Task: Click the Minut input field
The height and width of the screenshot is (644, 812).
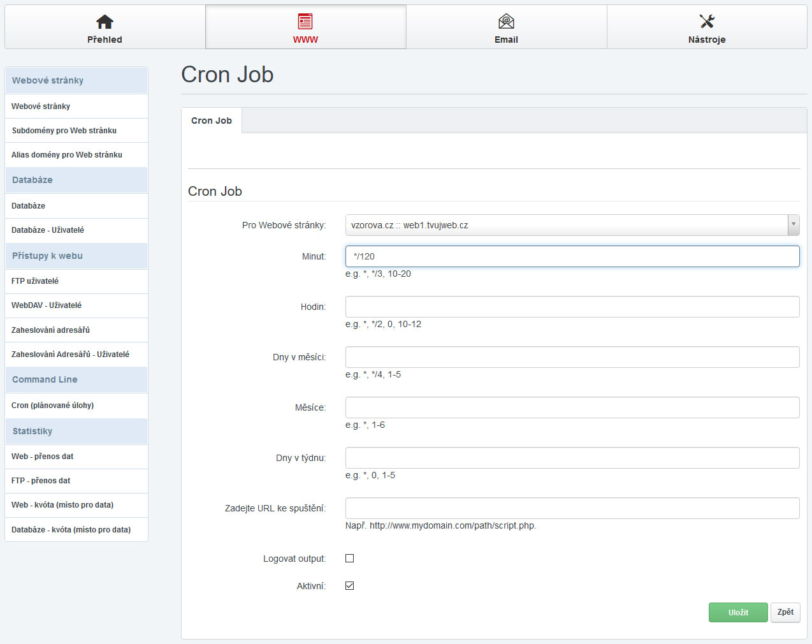Action: [572, 256]
